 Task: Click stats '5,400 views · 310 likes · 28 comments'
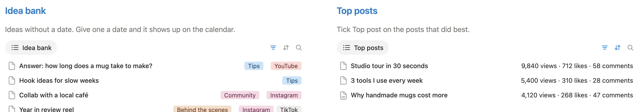pyautogui.click(x=577, y=80)
